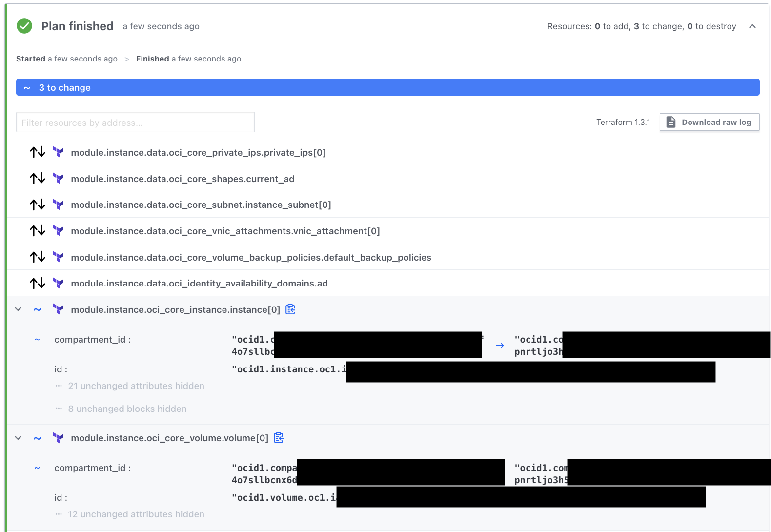Screen dimensions: 771x532
Task: Click read arrows icon for oci_core_private_ips.private_ips[0]
Action: (x=38, y=152)
